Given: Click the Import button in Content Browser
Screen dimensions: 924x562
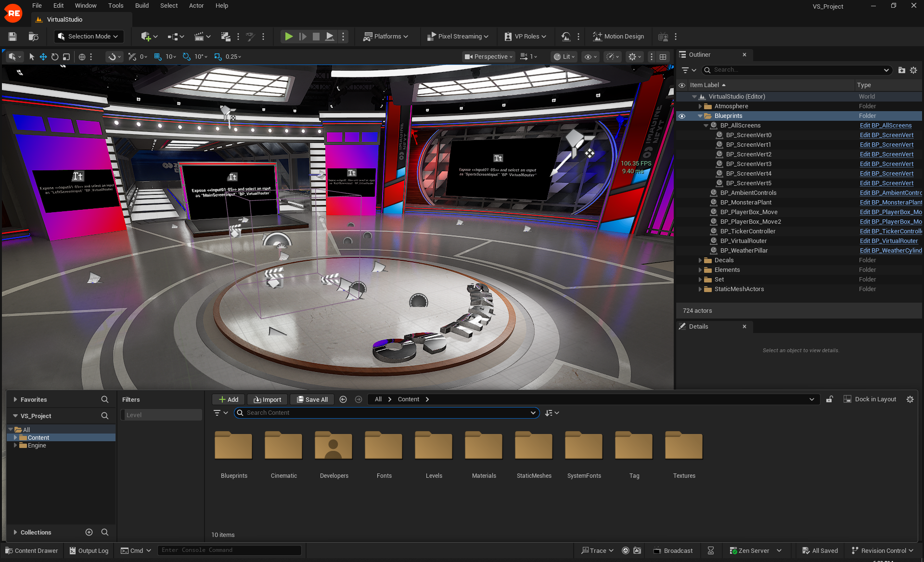Looking at the screenshot, I should [x=268, y=399].
